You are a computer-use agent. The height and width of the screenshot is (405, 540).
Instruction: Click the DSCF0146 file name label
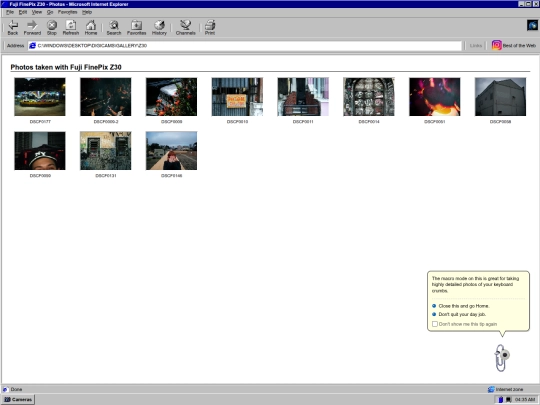pyautogui.click(x=172, y=176)
